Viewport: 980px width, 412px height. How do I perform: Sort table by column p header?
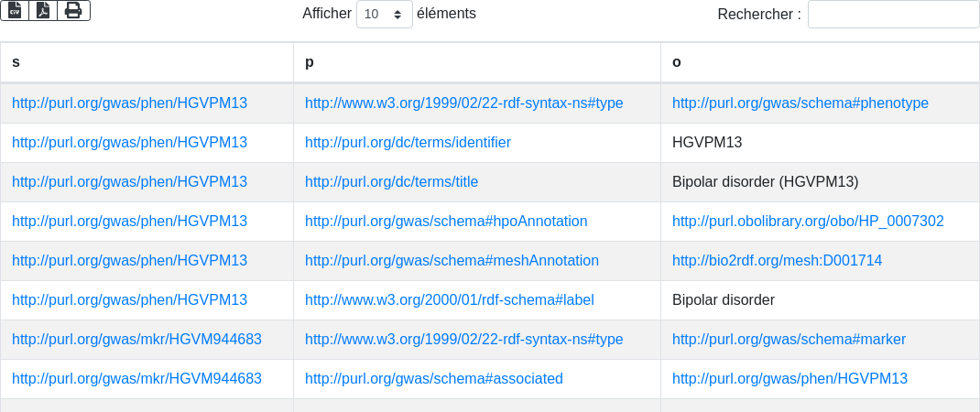pyautogui.click(x=476, y=62)
